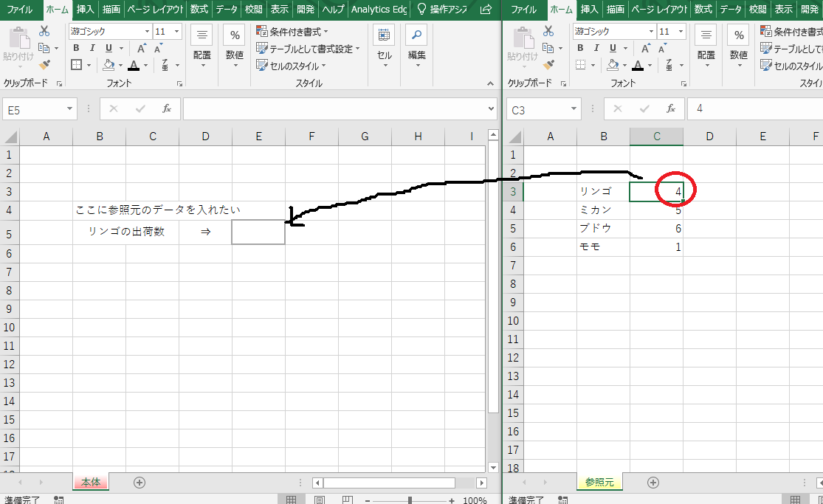Collapse the ribbon in left window
Viewport: 823px width, 504px height.
[x=490, y=83]
